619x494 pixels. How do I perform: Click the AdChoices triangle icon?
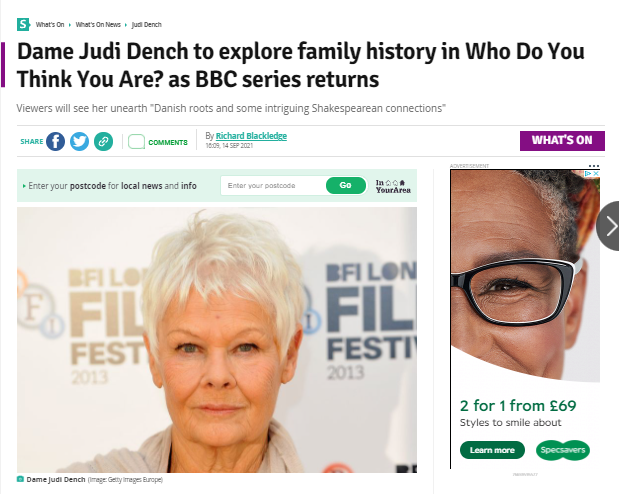click(588, 173)
